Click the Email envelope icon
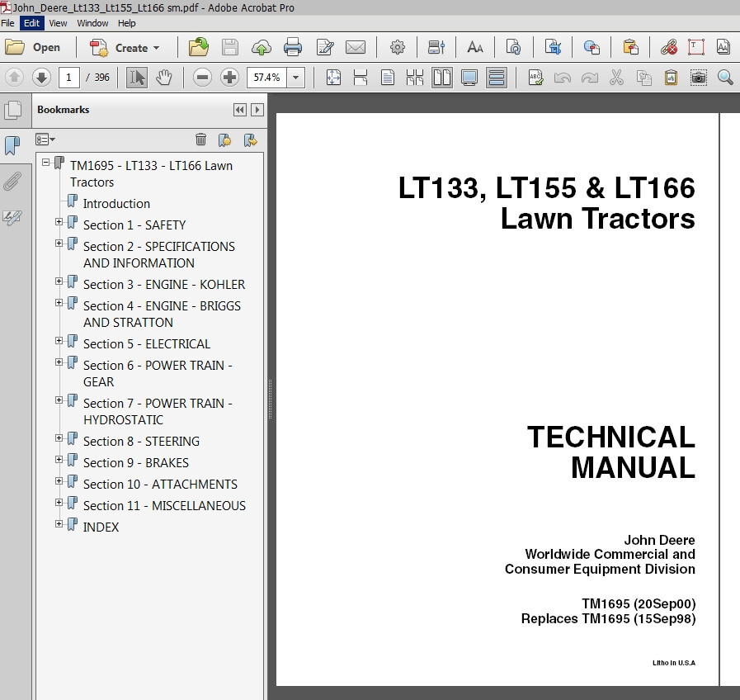Image resolution: width=740 pixels, height=700 pixels. coord(355,47)
